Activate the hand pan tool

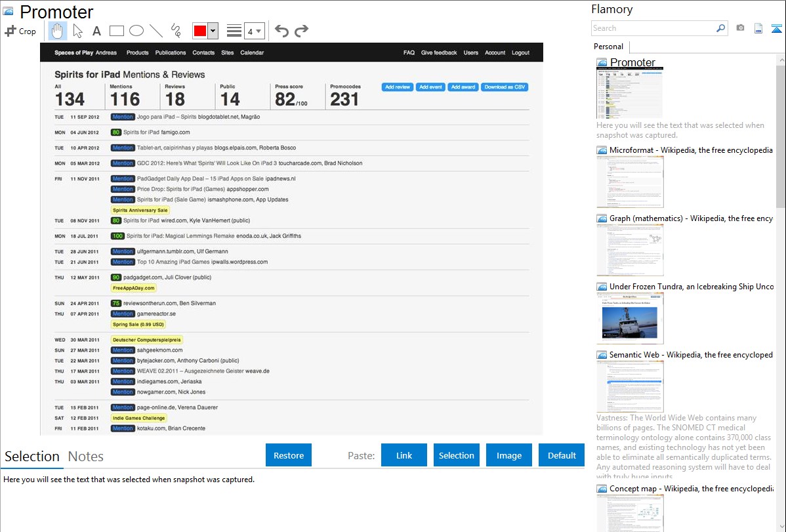click(57, 31)
